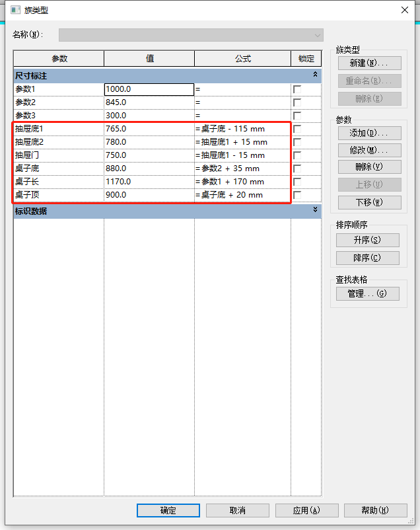Click the 锁定 column header
The height and width of the screenshot is (530, 420).
click(x=306, y=59)
